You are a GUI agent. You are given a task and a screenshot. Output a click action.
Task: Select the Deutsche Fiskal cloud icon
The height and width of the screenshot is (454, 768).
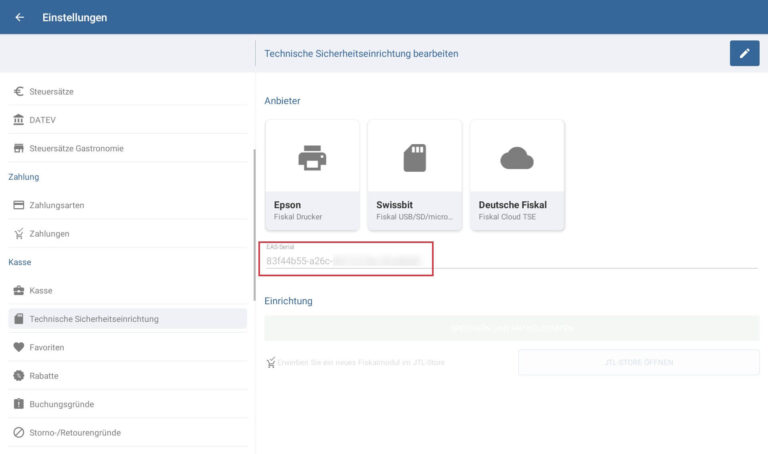tap(517, 157)
